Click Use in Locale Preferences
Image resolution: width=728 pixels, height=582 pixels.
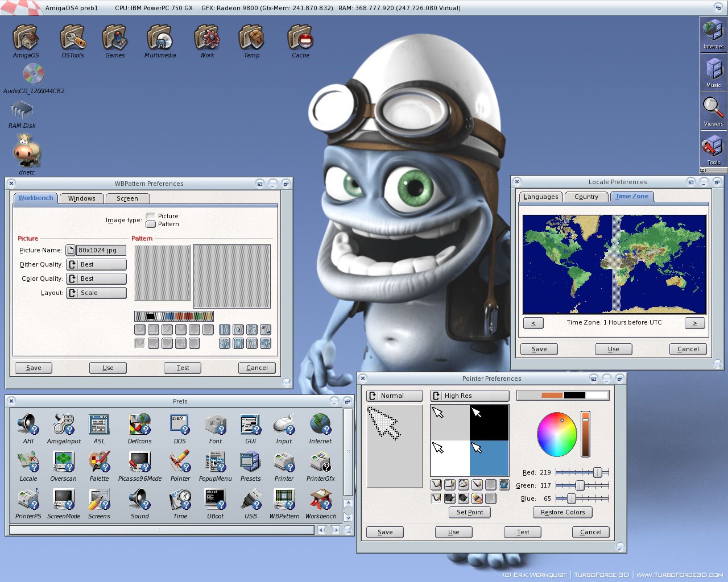point(613,349)
